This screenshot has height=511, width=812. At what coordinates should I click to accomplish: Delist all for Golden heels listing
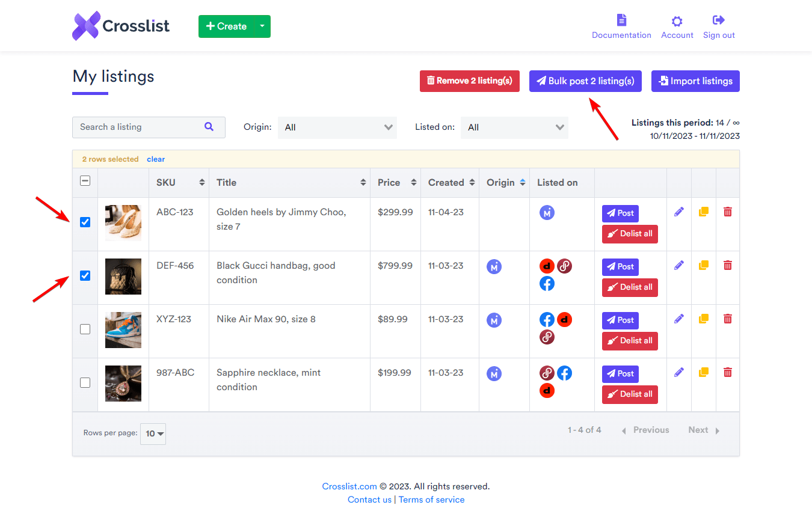pyautogui.click(x=630, y=234)
